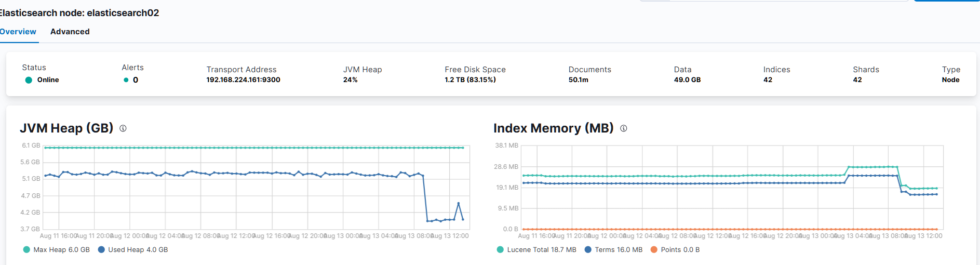Viewport: 980px width, 265px height.
Task: Click the JVM Heap 24% value
Action: click(x=350, y=80)
